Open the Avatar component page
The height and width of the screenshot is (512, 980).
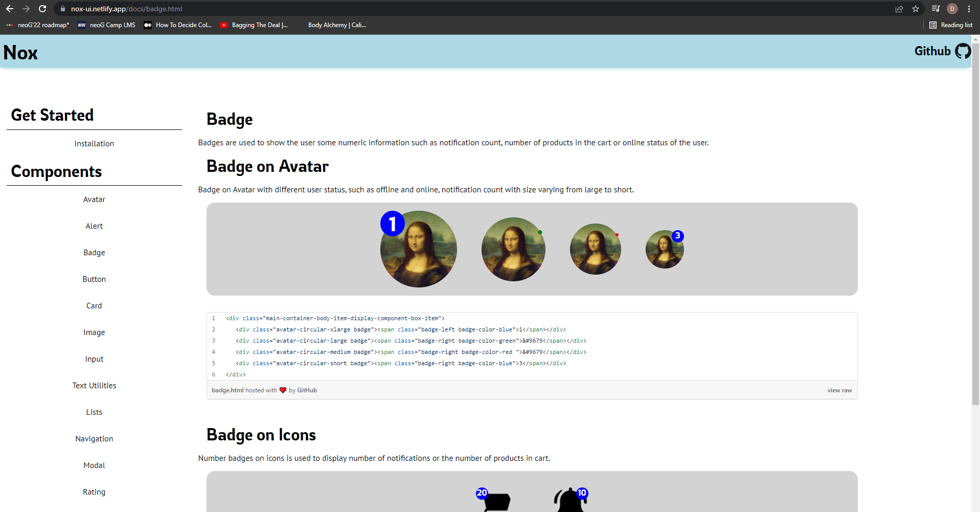click(94, 199)
